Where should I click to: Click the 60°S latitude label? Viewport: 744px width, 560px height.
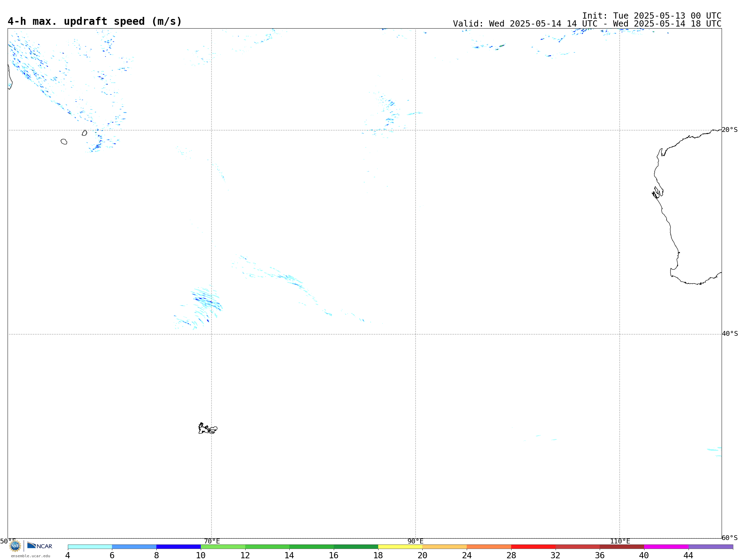730,538
